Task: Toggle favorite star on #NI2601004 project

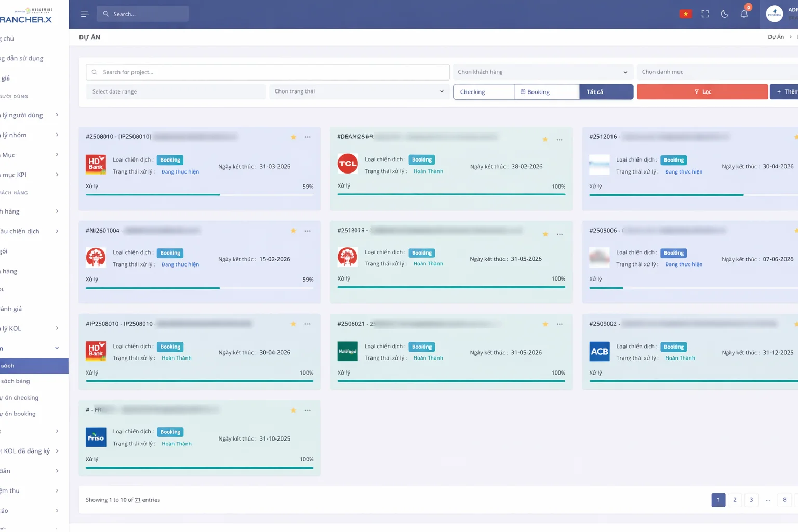Action: point(294,231)
